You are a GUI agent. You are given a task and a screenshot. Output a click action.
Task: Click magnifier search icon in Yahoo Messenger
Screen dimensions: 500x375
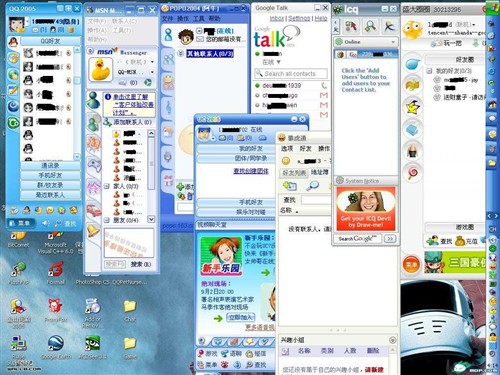312,185
